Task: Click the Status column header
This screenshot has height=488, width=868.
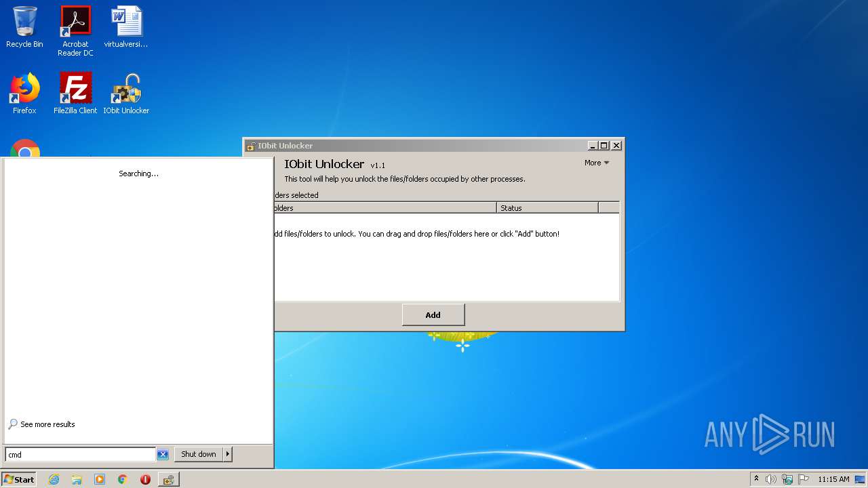Action: point(547,208)
